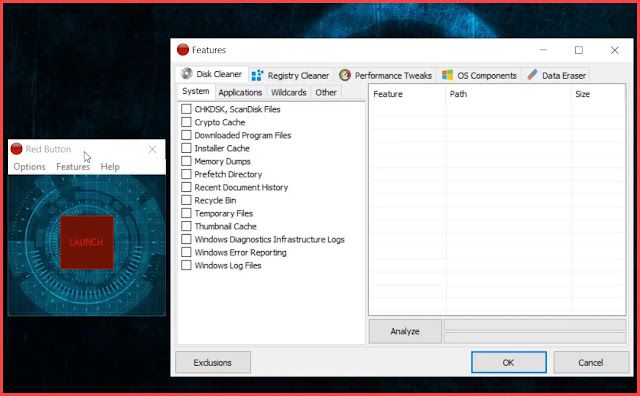Open the Exclusions dialog button
Screen dimensions: 640x396
click(213, 363)
